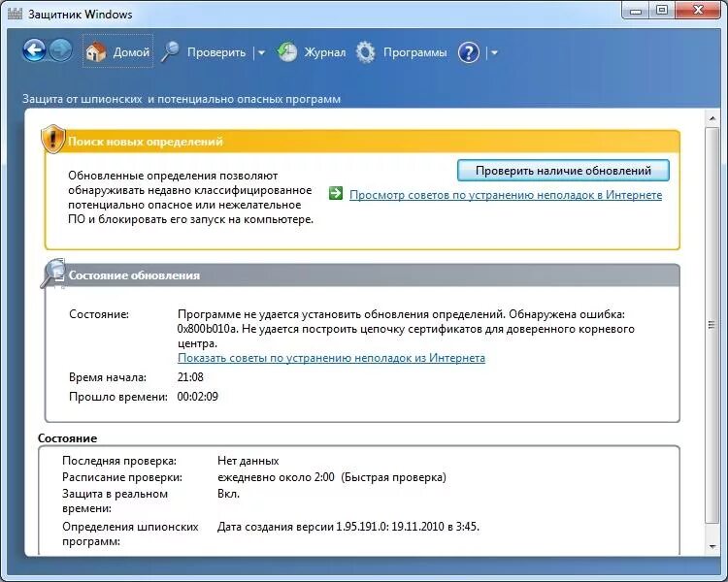Click the error code 0x800b010a text

pyautogui.click(x=208, y=329)
